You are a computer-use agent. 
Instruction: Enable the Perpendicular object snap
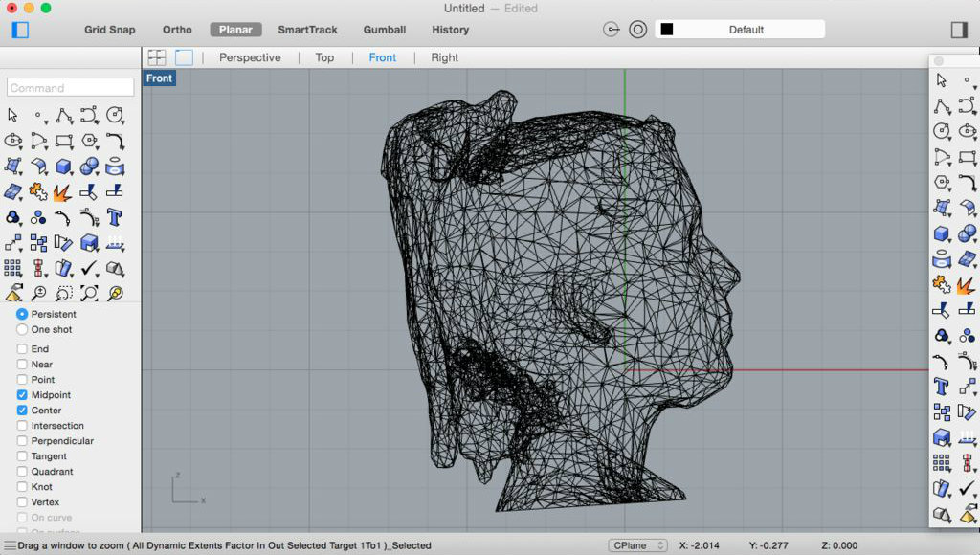pos(22,440)
